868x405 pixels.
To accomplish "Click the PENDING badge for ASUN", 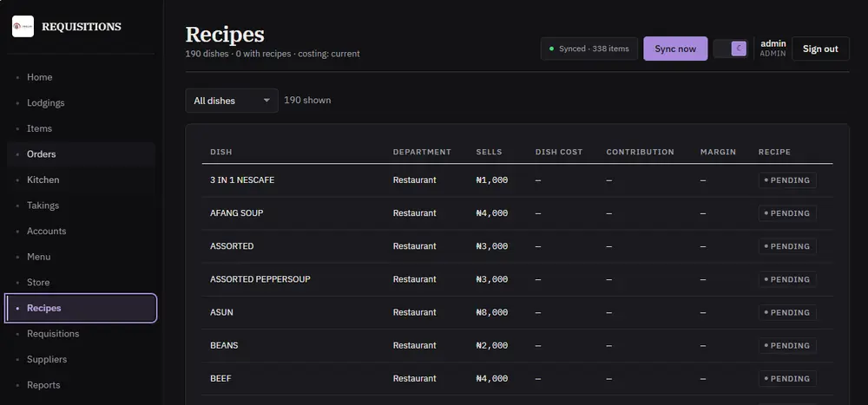I will (787, 312).
